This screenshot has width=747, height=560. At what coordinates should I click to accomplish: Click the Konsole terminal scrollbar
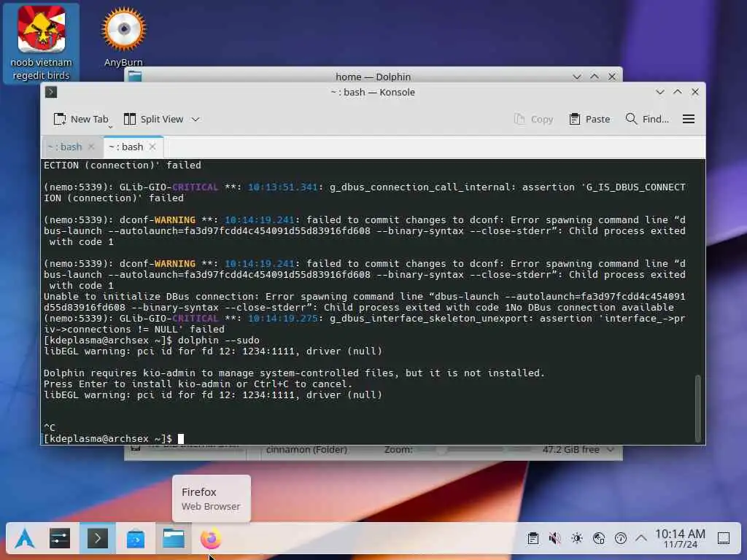click(698, 408)
